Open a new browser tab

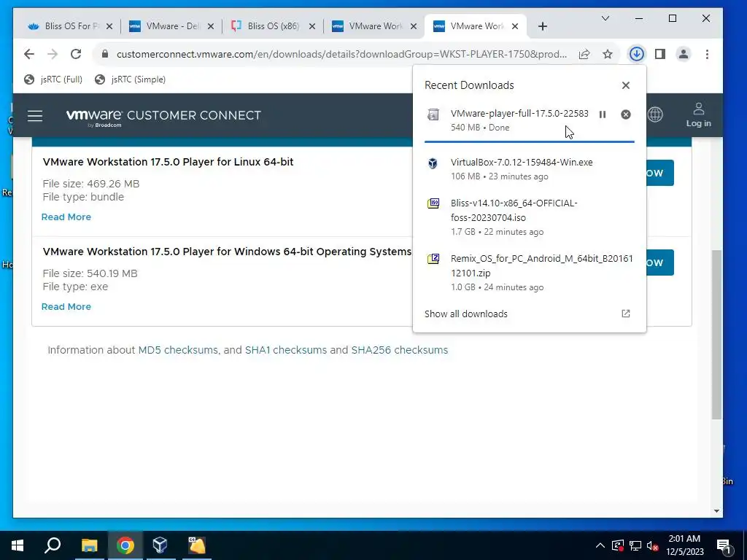coord(543,26)
